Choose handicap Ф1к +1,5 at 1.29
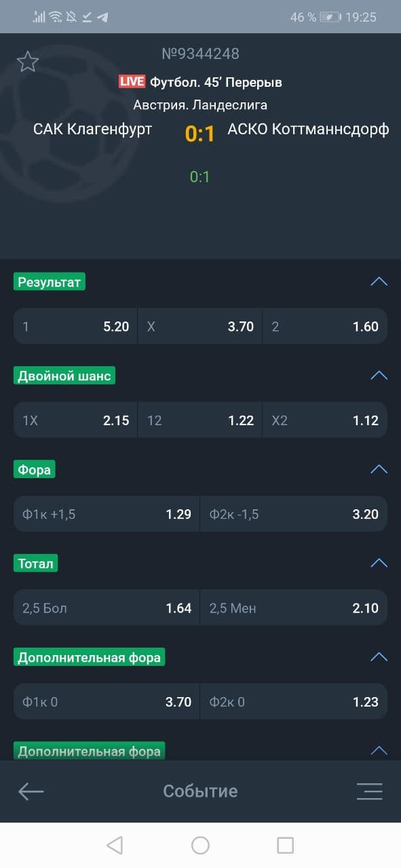Image resolution: width=401 pixels, height=868 pixels. [107, 514]
